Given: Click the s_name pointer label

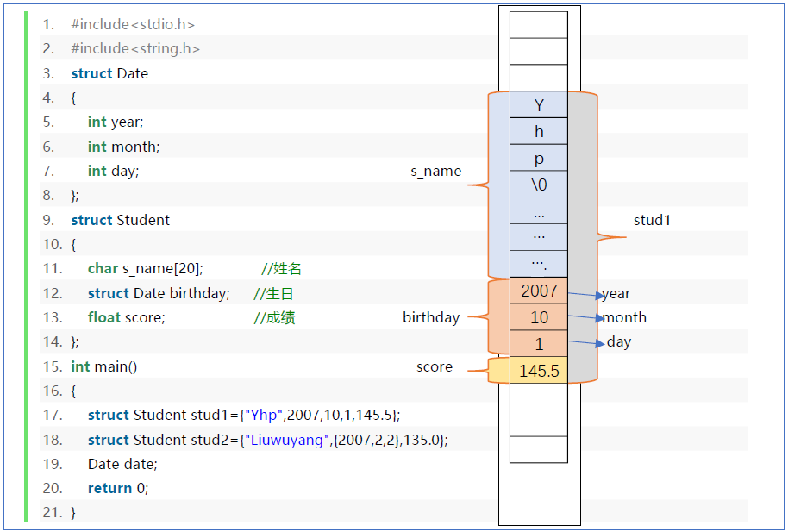Looking at the screenshot, I should (437, 171).
